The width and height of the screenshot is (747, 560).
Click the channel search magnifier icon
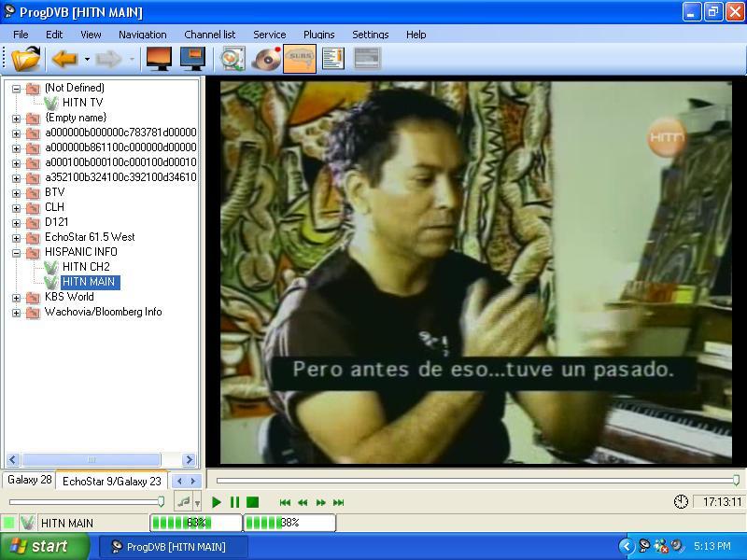(x=233, y=59)
